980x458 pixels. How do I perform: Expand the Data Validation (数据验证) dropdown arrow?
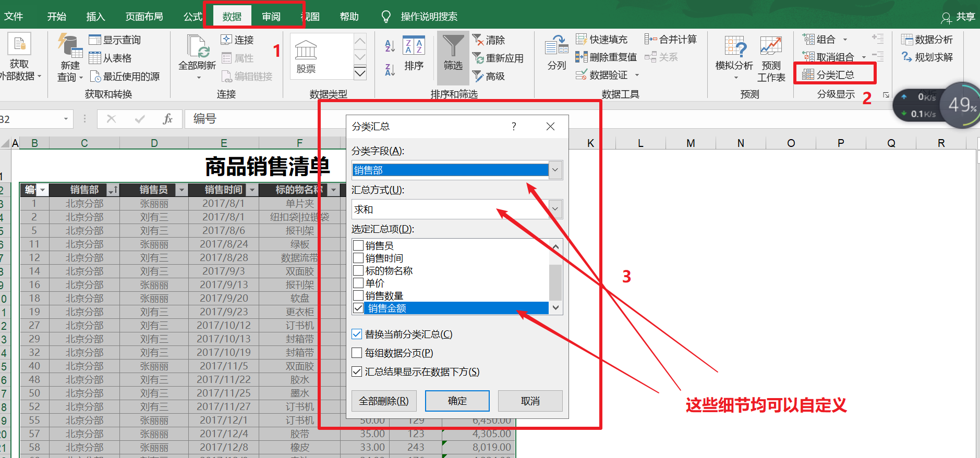click(637, 75)
